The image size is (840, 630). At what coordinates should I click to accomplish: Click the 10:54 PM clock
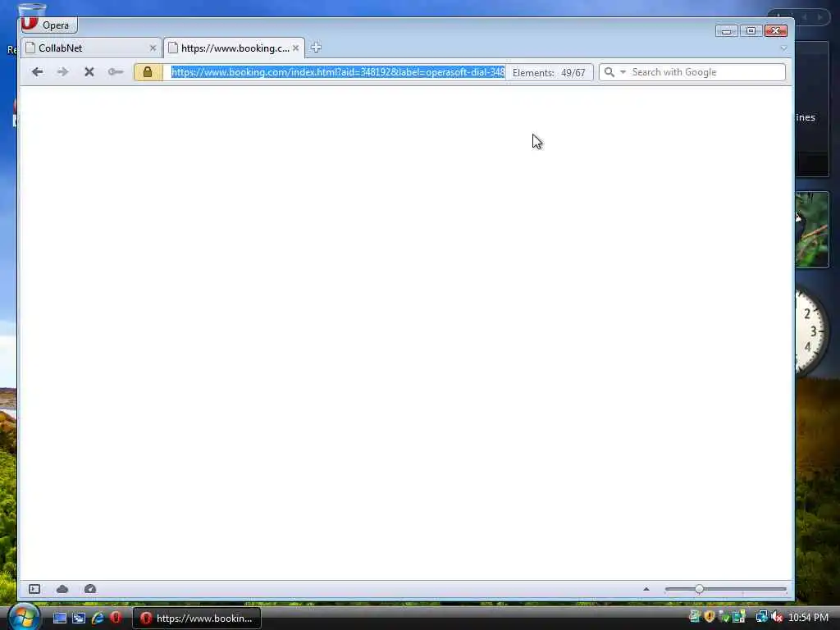[808, 618]
